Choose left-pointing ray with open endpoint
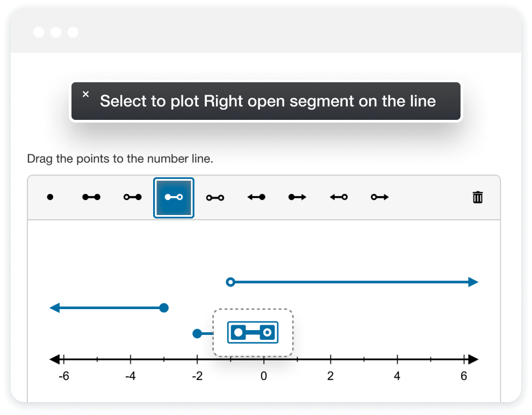This screenshot has width=532, height=415. coord(339,197)
